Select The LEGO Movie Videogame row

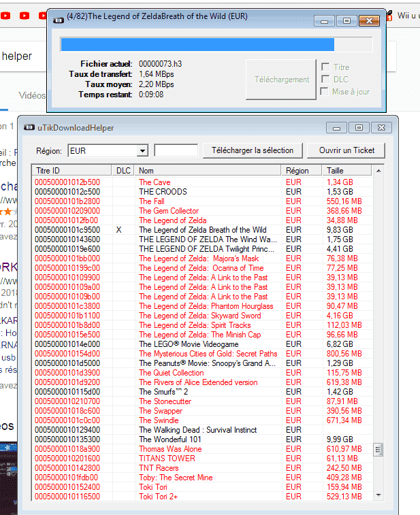point(202,344)
